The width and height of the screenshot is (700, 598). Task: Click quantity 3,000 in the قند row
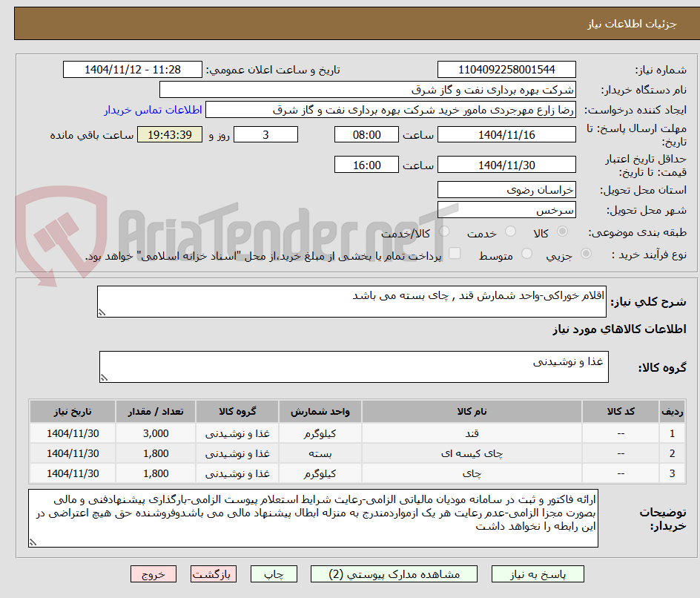[156, 433]
